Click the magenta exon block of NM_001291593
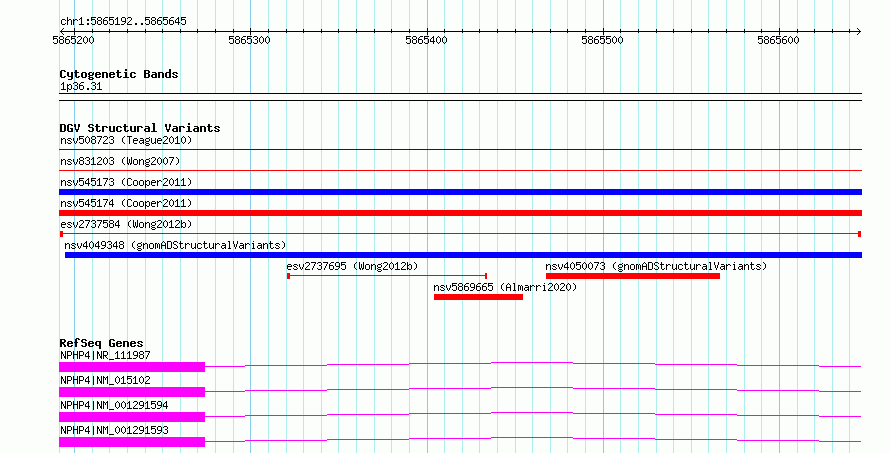This screenshot has height=453, width=890. (132, 442)
